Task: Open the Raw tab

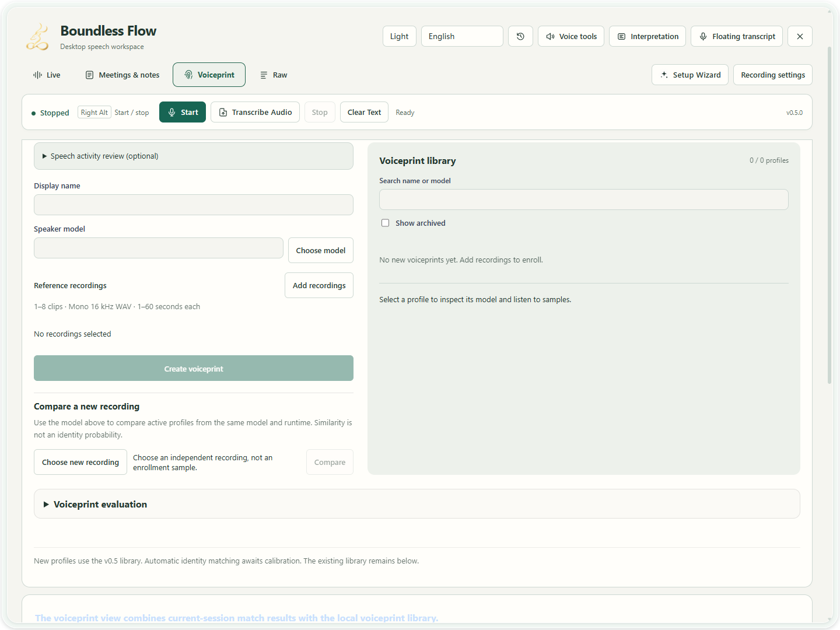Action: pos(274,75)
